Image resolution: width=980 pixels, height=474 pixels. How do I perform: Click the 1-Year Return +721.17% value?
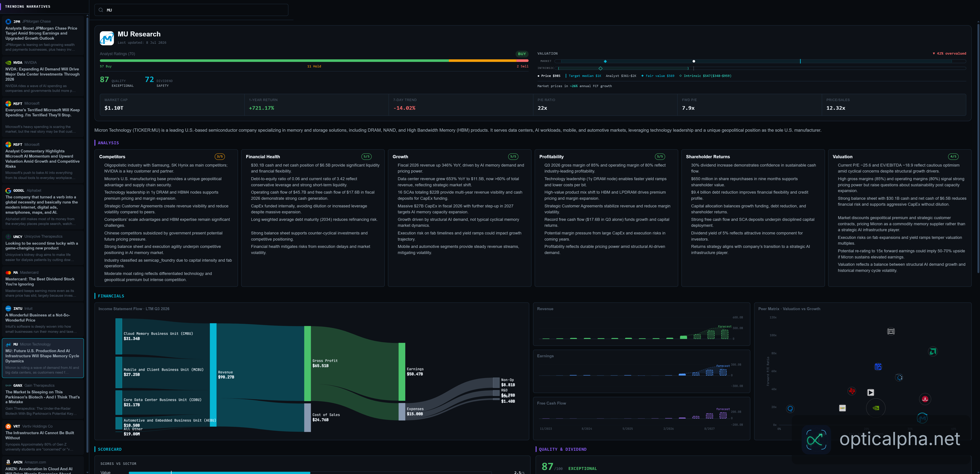coord(261,108)
